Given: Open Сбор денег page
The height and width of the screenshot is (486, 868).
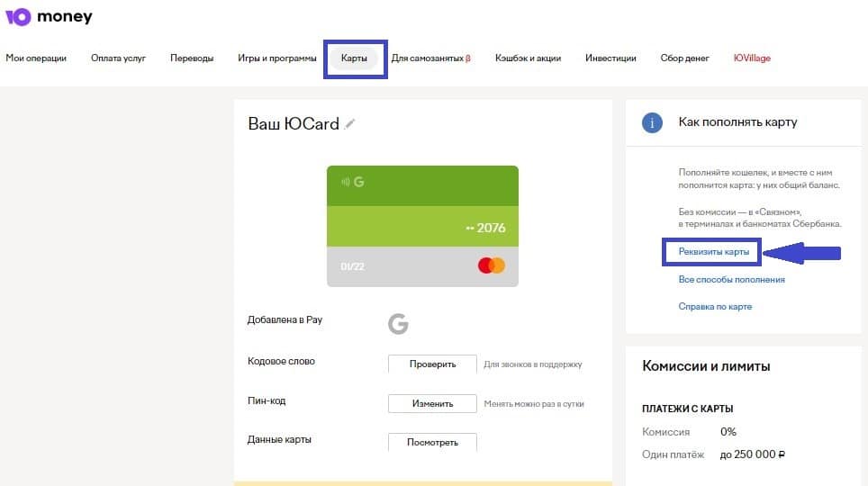Looking at the screenshot, I should [x=685, y=58].
